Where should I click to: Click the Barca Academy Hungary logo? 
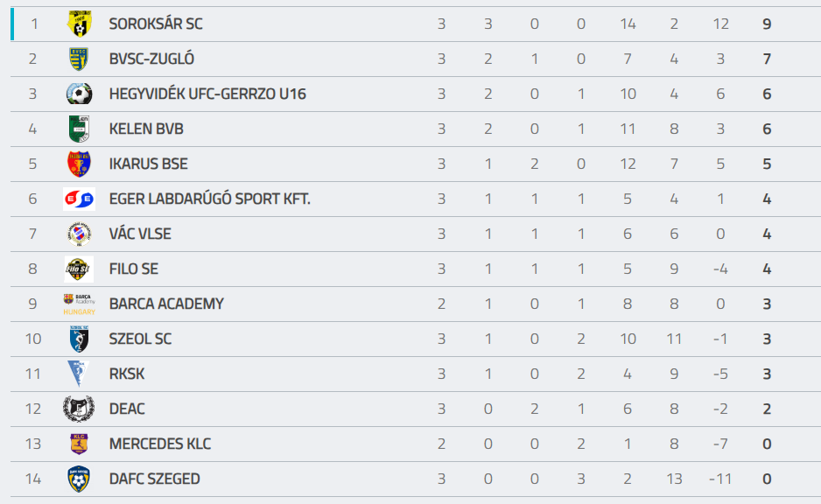(79, 304)
